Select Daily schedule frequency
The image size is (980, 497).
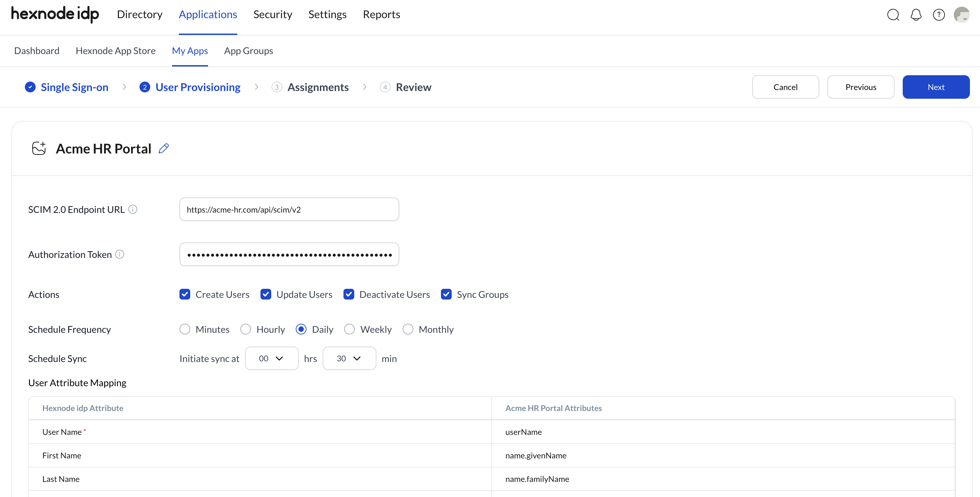click(x=301, y=329)
